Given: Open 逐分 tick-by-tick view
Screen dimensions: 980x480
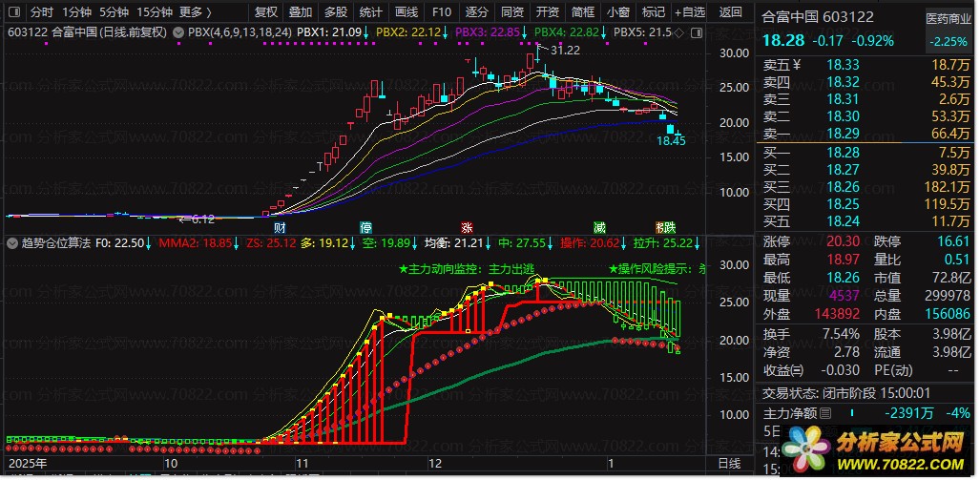Looking at the screenshot, I should coord(477,11).
